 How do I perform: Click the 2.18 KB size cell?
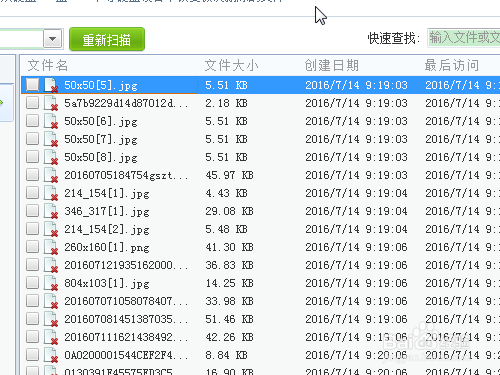226,103
